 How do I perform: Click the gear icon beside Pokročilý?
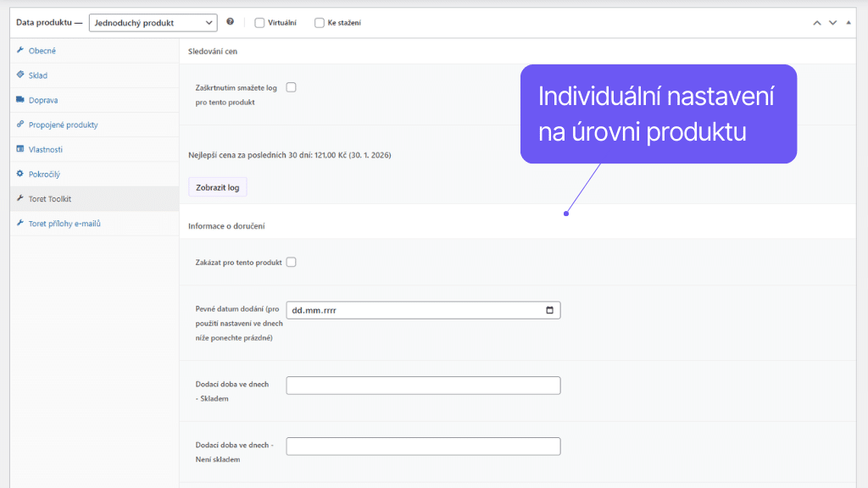click(20, 173)
